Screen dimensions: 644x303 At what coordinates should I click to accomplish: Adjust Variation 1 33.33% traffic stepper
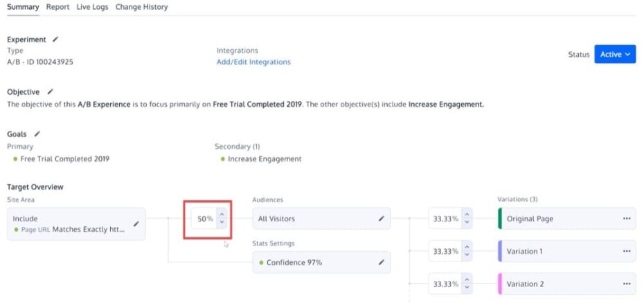(x=467, y=251)
